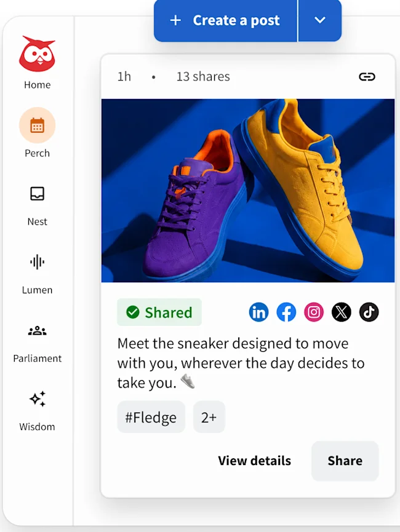Select the Lumen label in sidebar

[x=37, y=290]
